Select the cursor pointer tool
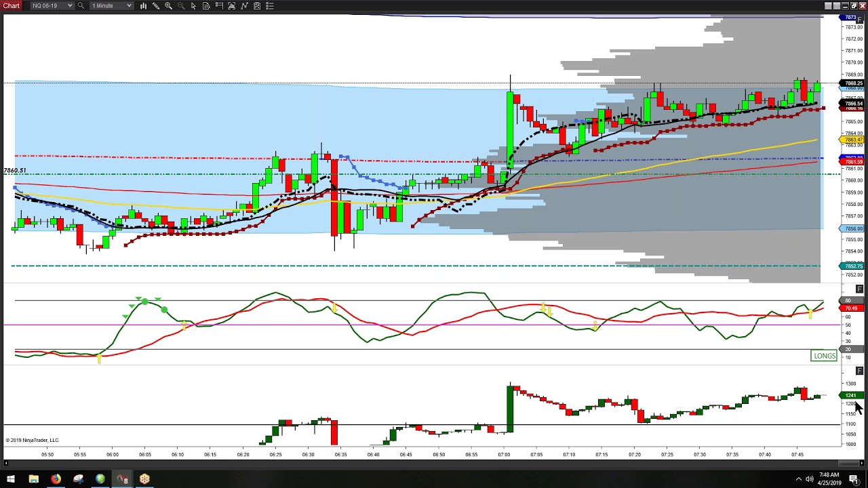The height and width of the screenshot is (488, 868). pos(194,5)
